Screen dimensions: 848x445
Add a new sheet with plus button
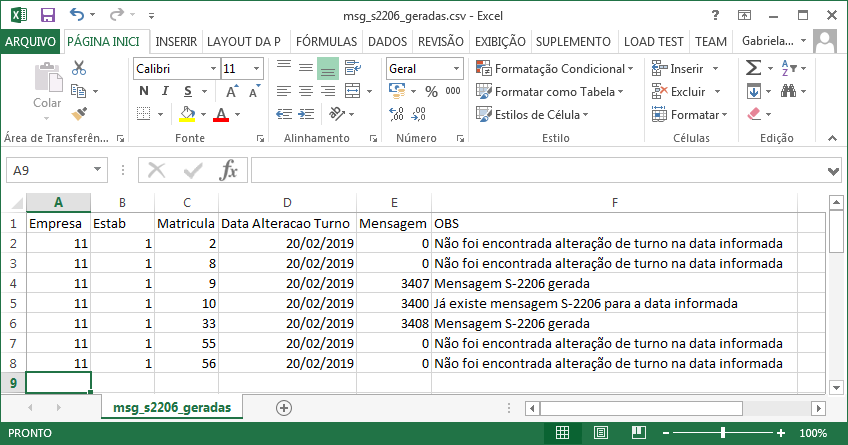click(284, 408)
